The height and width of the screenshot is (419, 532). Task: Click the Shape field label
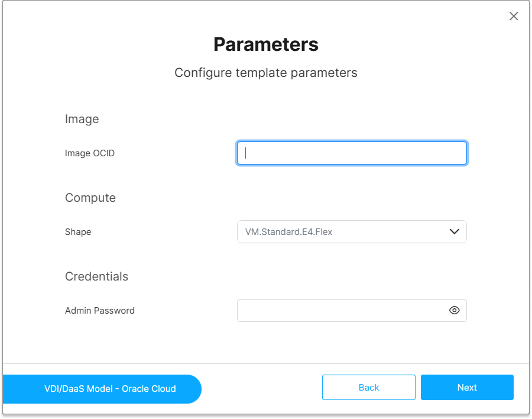(78, 232)
